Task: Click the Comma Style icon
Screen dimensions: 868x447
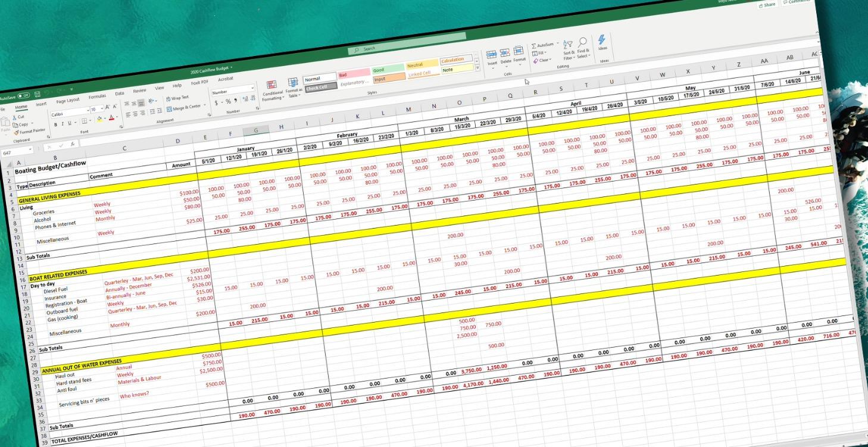Action: click(x=236, y=100)
